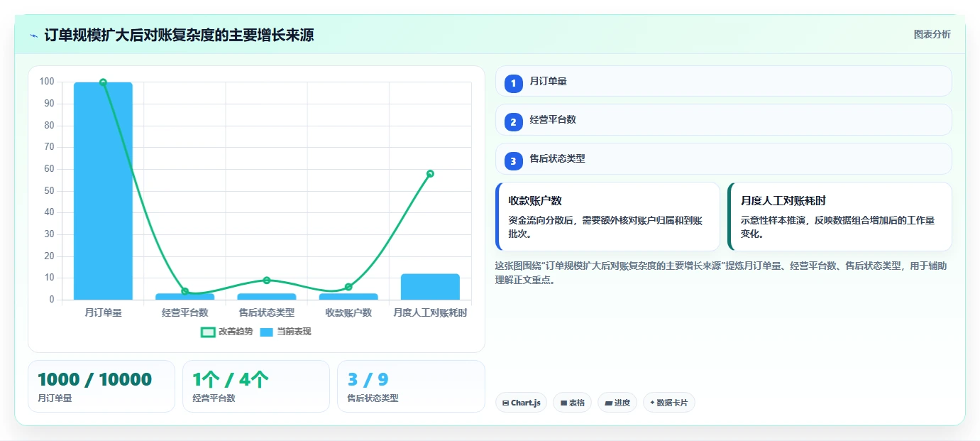Click the 示意性样本推演 description text

point(837,227)
